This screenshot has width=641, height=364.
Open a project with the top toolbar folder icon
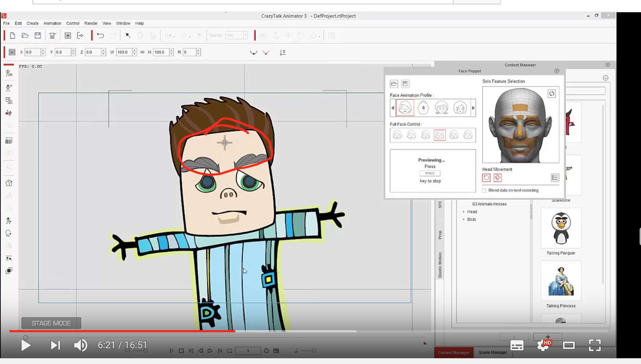pyautogui.click(x=25, y=35)
